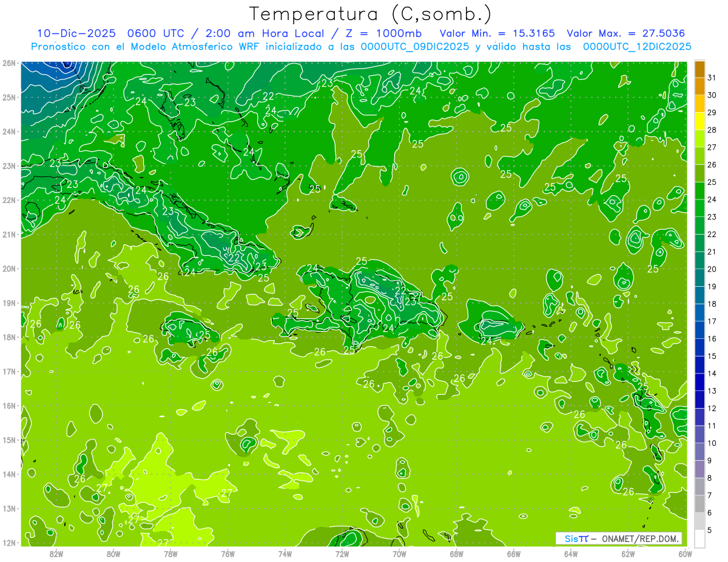Click the legend swatch between 25 and 26
The width and height of the screenshot is (728, 562).
pos(699,173)
